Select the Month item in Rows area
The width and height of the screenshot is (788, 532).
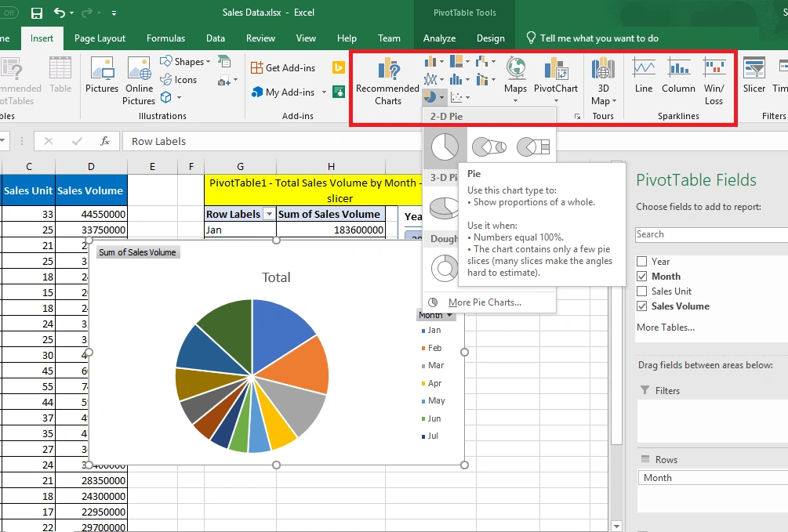713,478
